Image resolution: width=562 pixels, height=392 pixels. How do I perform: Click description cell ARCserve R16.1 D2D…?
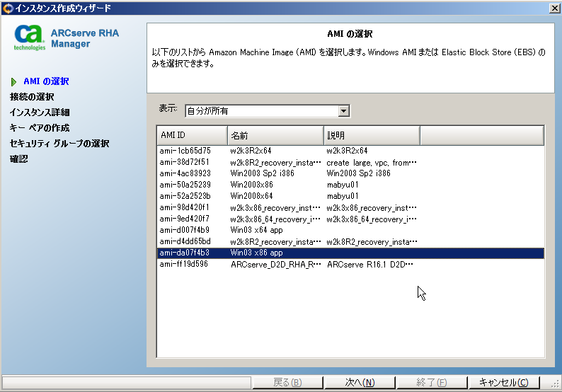pyautogui.click(x=370, y=265)
